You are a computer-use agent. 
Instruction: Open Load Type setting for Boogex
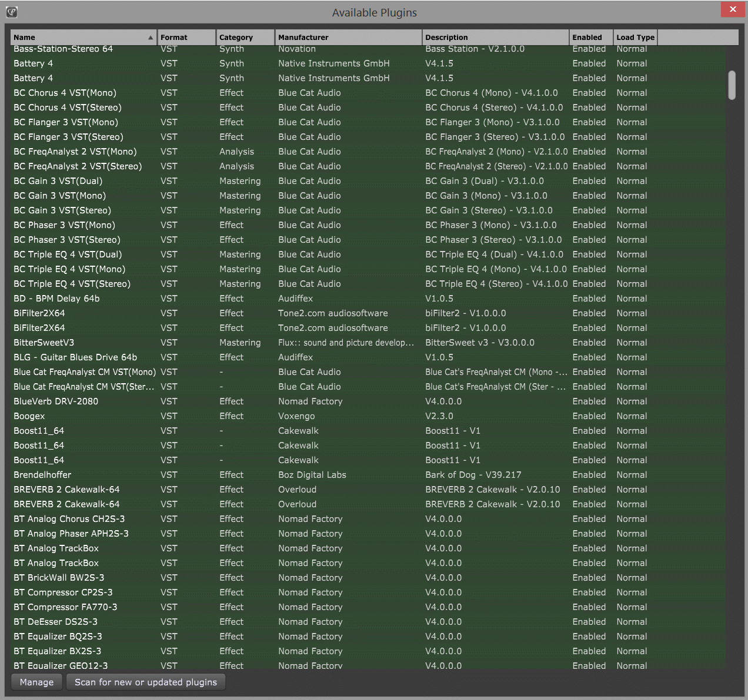(x=632, y=416)
